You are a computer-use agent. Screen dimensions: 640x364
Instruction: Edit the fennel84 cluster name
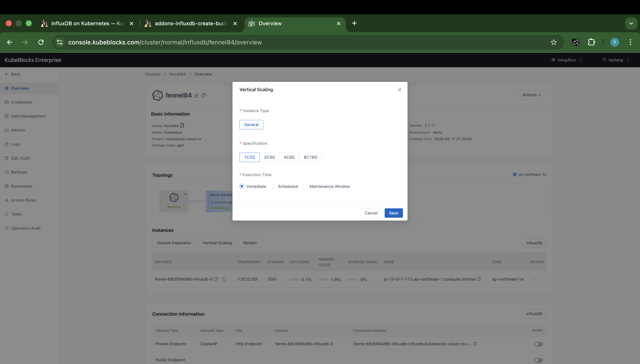(196, 96)
